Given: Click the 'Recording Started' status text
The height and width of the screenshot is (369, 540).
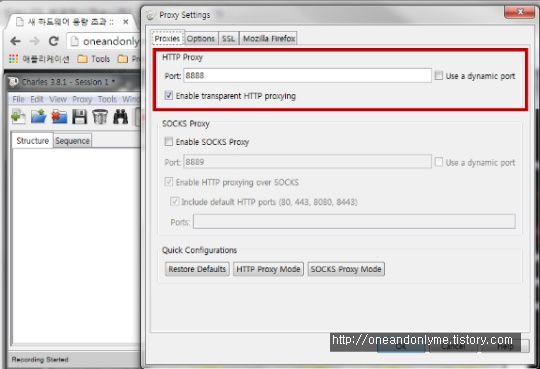Looking at the screenshot, I should pyautogui.click(x=40, y=359).
